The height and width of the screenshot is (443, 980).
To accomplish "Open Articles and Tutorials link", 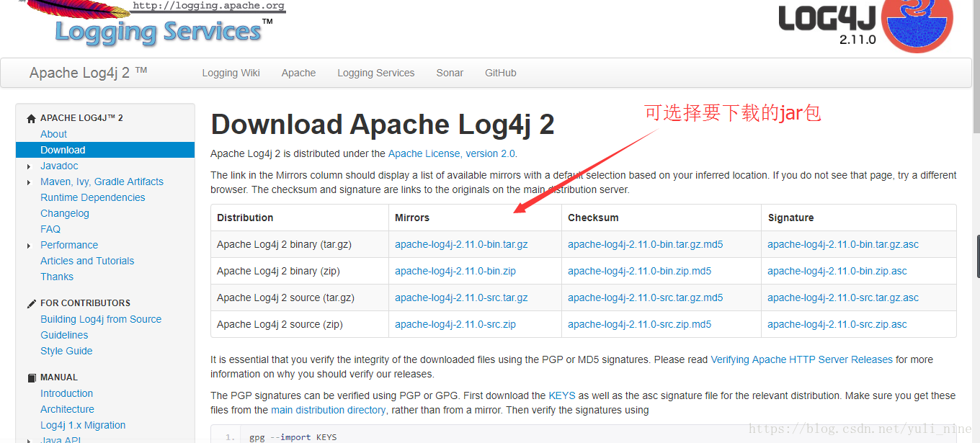I will point(87,261).
